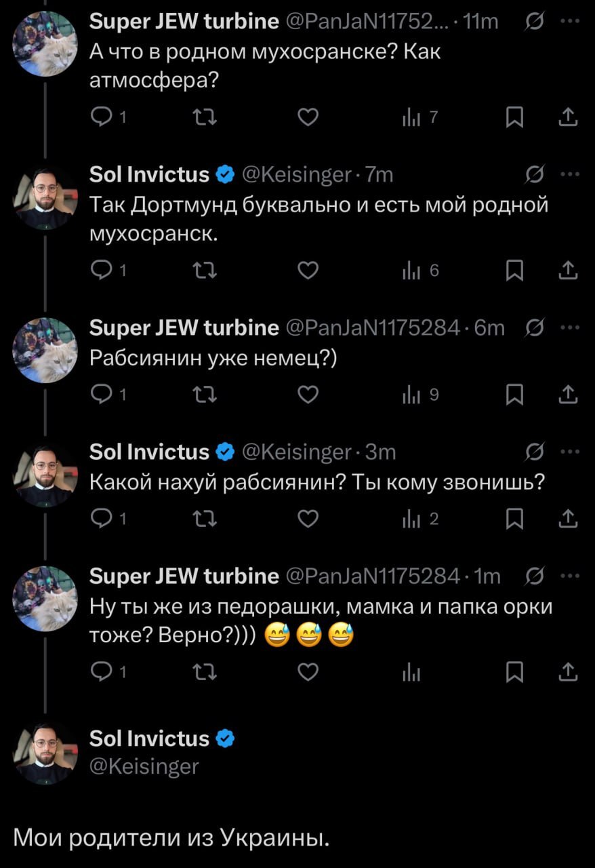This screenshot has height=868, width=595.
Task: Share the tweet with three sweat-smile emojis
Action: [x=568, y=671]
